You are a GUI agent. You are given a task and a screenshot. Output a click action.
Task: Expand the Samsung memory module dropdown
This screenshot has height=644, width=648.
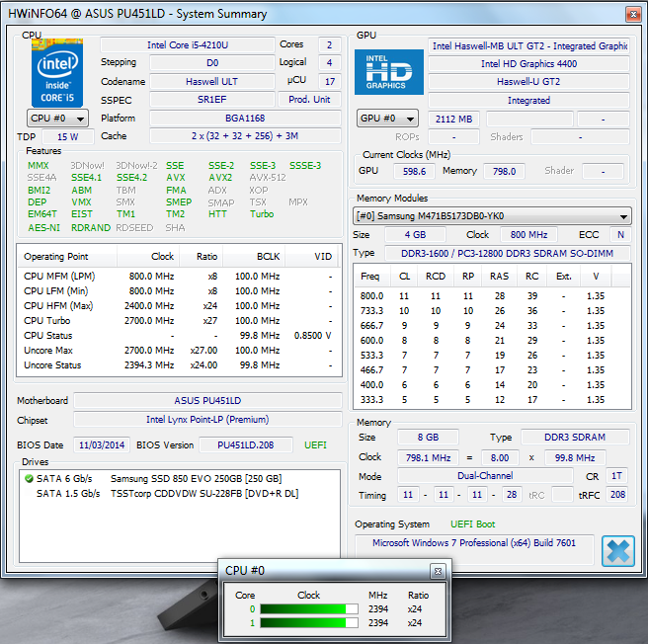(492, 216)
